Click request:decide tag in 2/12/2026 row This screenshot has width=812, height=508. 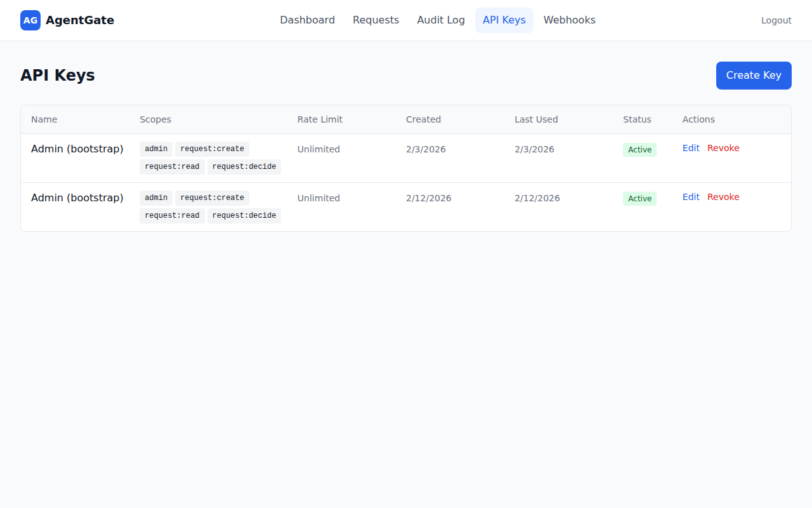pos(244,216)
